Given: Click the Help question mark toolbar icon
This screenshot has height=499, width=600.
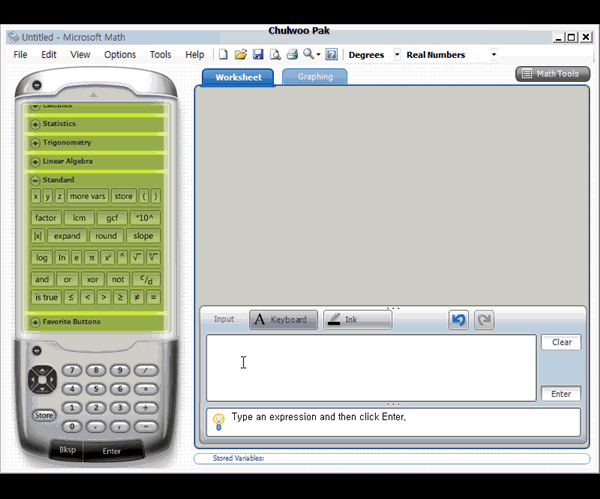Looking at the screenshot, I should (x=331, y=54).
